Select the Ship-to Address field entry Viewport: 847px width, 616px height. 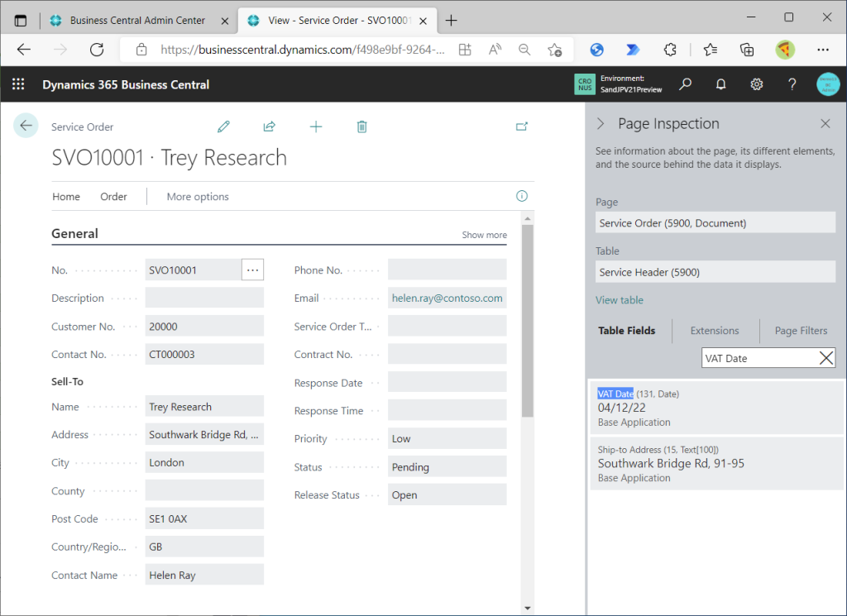717,463
